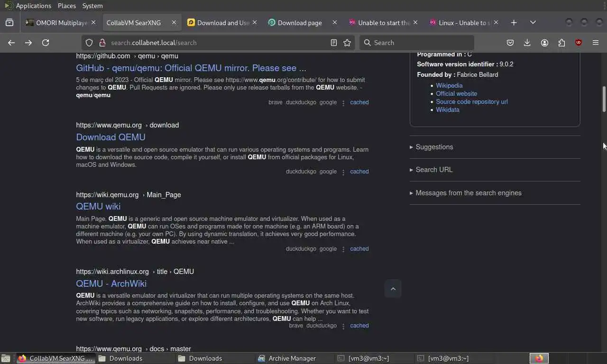Open the QEMU wiki result

click(98, 206)
